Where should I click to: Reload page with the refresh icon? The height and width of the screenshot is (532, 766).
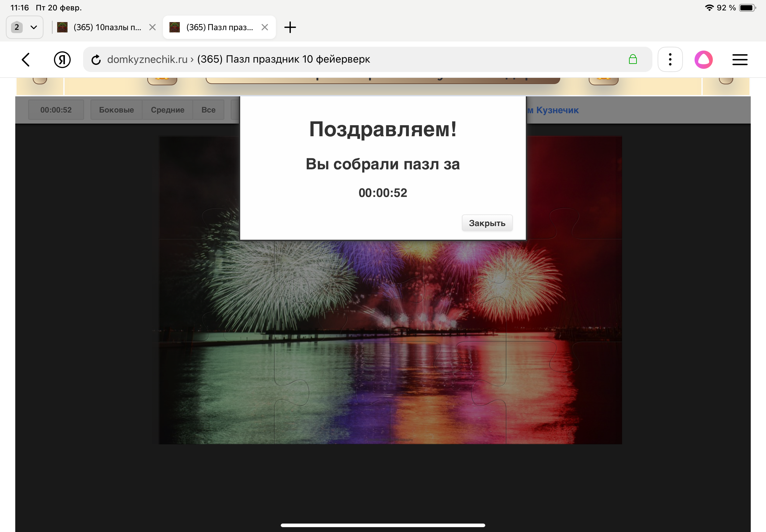pyautogui.click(x=96, y=60)
